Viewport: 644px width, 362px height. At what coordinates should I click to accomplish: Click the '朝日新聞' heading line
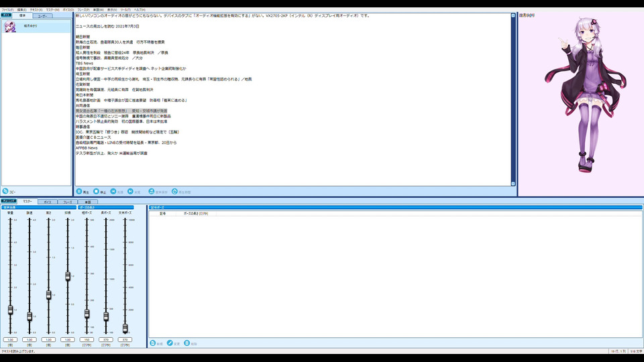(x=83, y=37)
